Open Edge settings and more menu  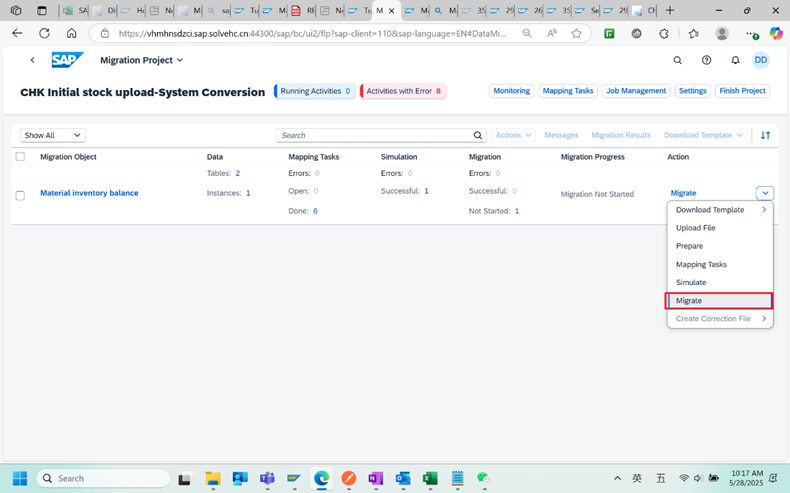[x=751, y=33]
